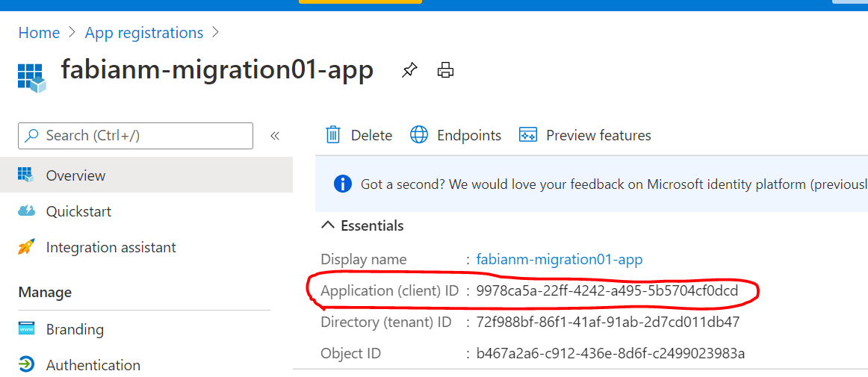Click the Preview features icon
This screenshot has width=868, height=377.
point(528,135)
